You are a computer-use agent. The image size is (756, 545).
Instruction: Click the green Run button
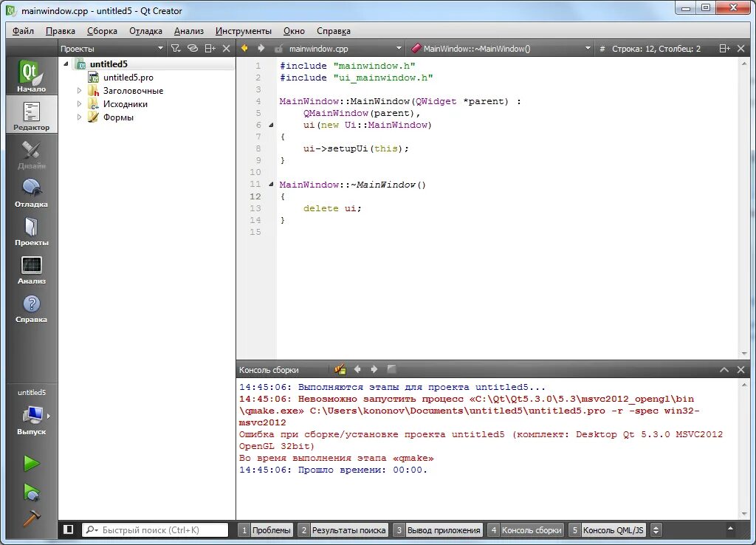click(31, 464)
